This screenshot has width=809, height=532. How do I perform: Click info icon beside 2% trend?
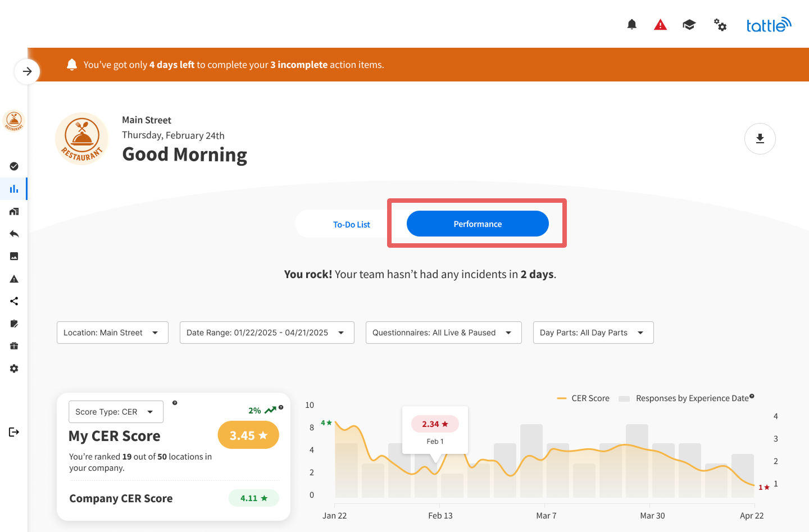[281, 407]
